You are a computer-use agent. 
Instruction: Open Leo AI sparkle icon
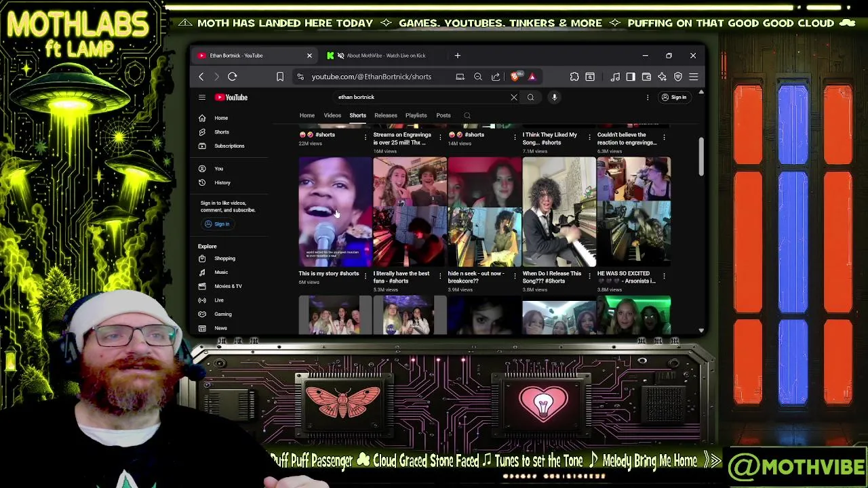(662, 77)
